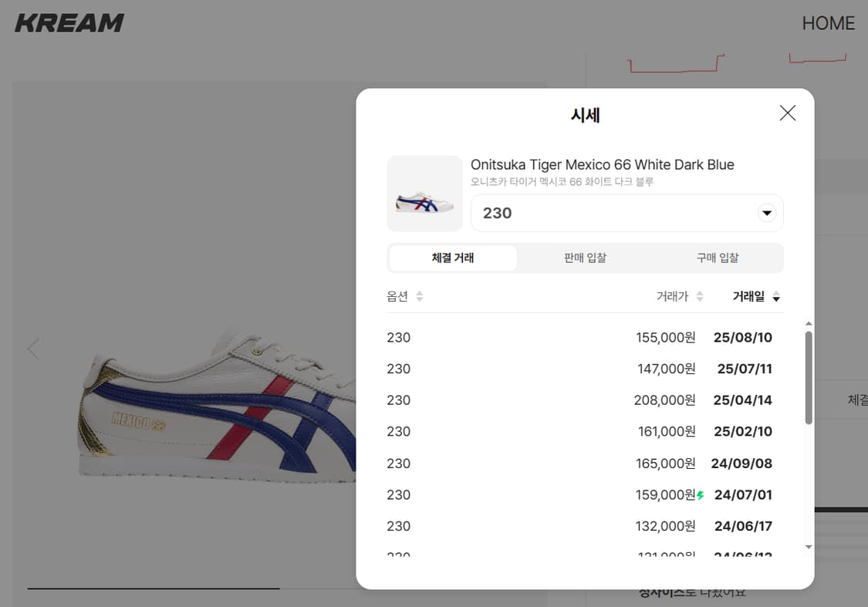Sort by 거래일 column
Image resolution: width=868 pixels, height=607 pixels.
tap(756, 297)
